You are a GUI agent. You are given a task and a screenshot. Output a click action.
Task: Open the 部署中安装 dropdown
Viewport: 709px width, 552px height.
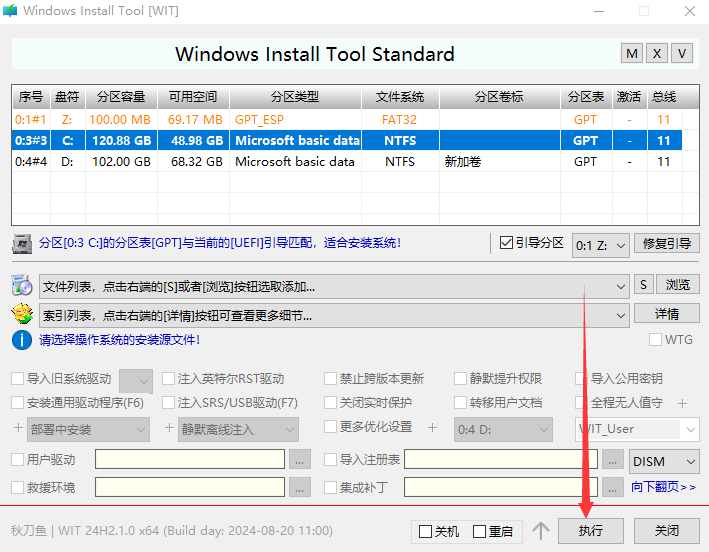click(x=88, y=429)
